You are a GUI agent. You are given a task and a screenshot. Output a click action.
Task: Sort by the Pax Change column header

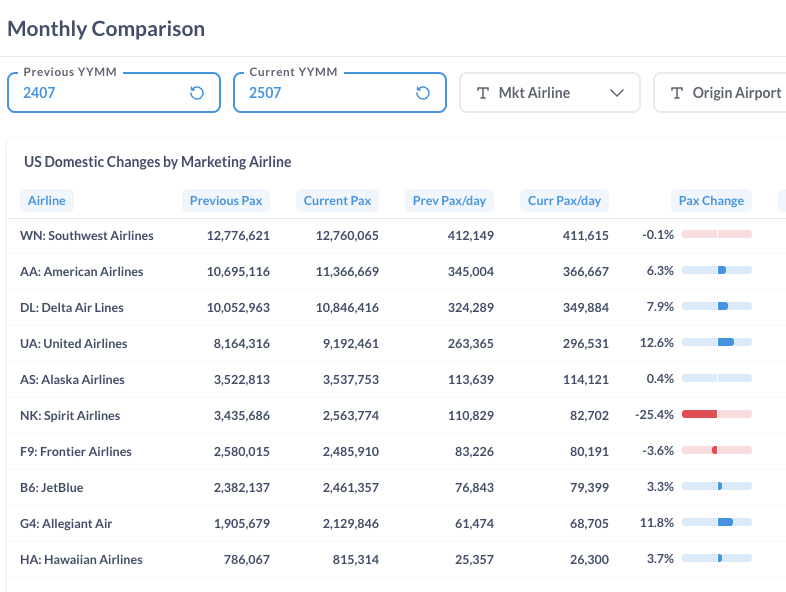[711, 201]
